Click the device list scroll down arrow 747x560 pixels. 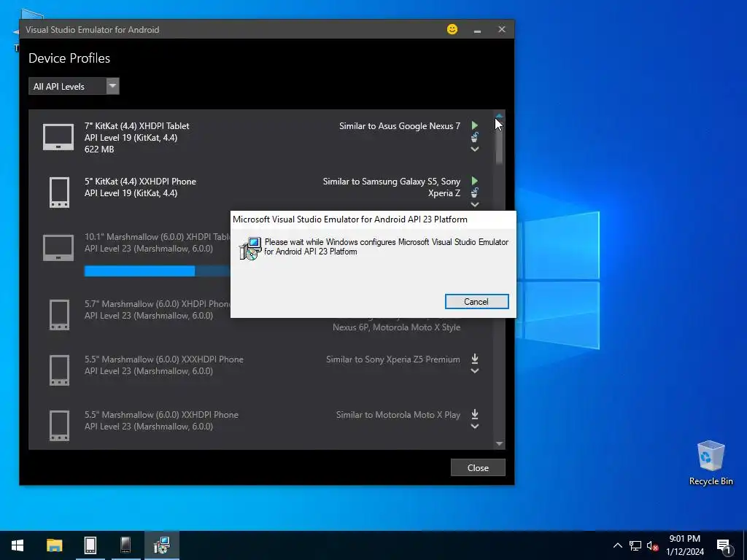coord(499,444)
